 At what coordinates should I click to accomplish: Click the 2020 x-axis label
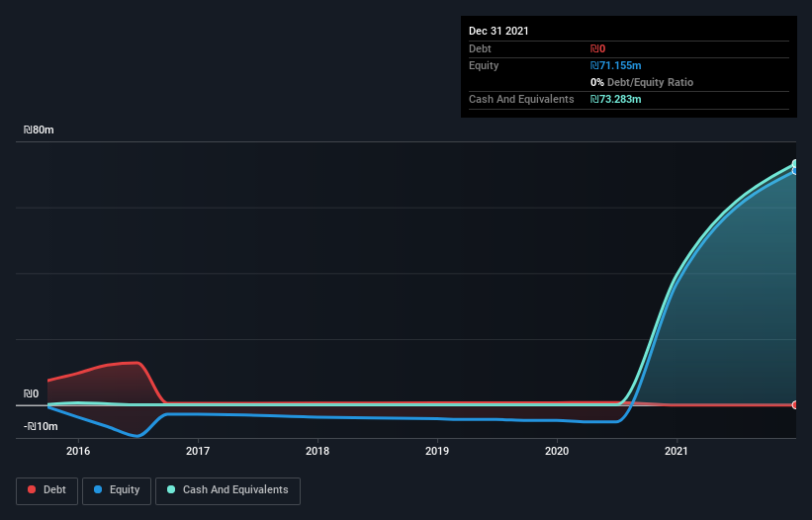click(x=557, y=451)
